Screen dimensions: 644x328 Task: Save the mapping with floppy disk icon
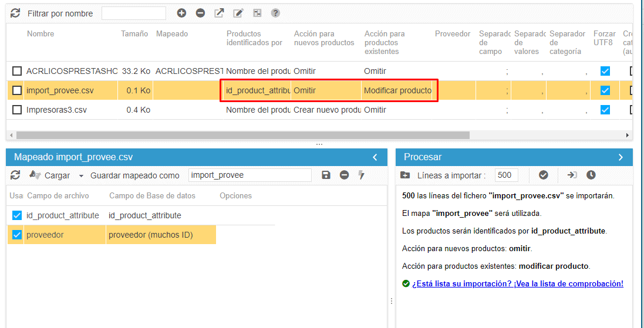[326, 175]
